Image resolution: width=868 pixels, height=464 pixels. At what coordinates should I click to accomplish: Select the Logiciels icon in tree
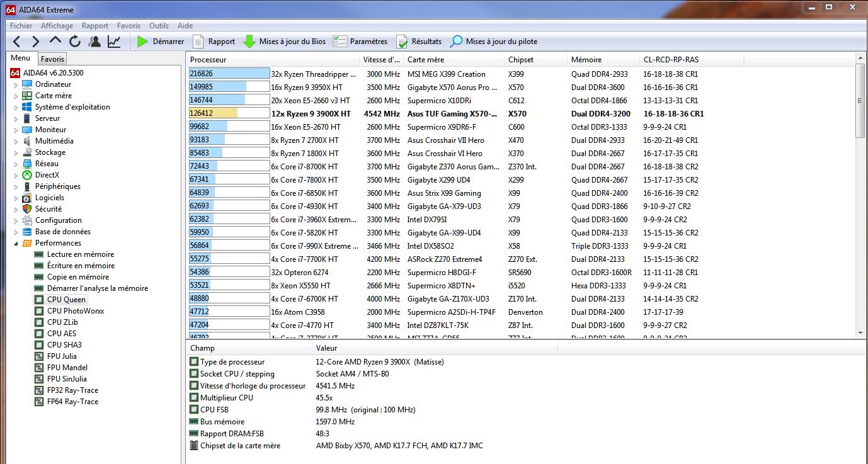pyautogui.click(x=27, y=198)
